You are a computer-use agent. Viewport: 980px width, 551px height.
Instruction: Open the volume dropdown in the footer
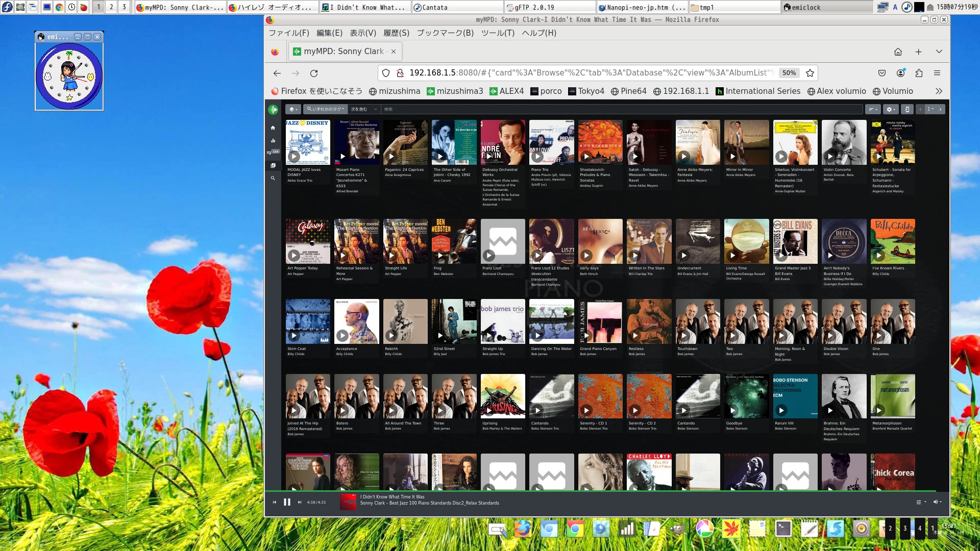[937, 502]
